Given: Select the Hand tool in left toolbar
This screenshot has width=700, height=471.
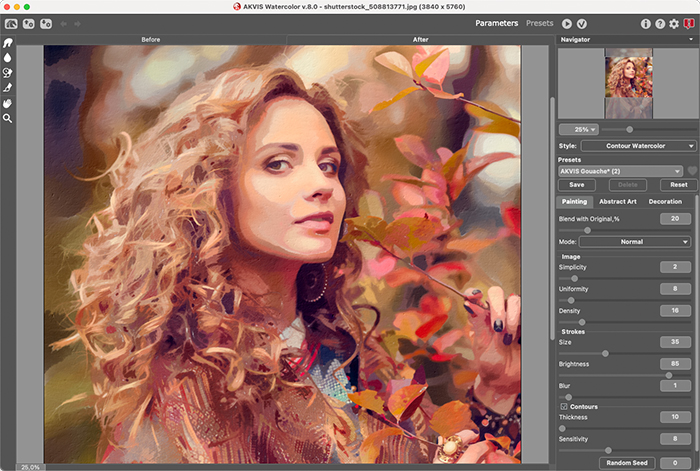Looking at the screenshot, I should pyautogui.click(x=9, y=103).
